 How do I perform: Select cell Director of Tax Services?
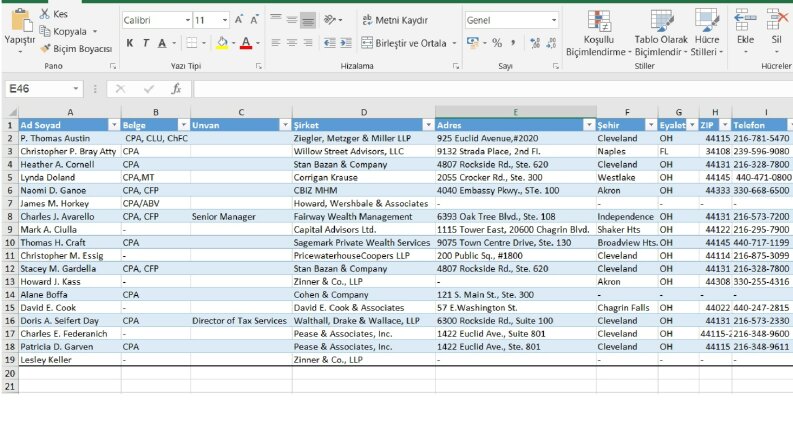pyautogui.click(x=241, y=321)
